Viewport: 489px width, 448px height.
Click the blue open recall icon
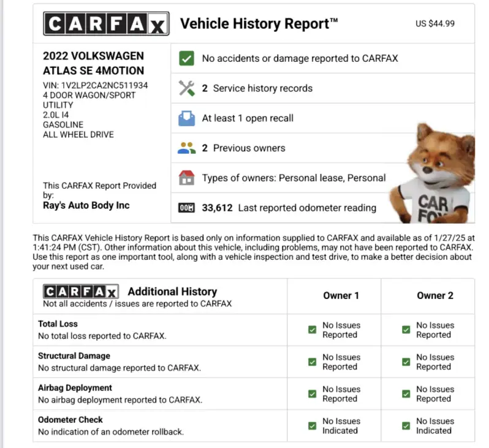[186, 118]
